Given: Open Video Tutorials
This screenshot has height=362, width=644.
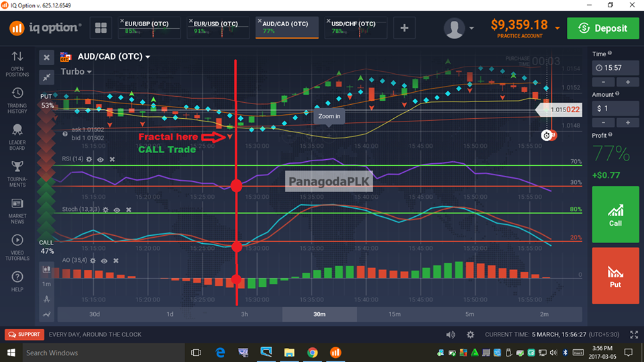Looking at the screenshot, I should [x=17, y=247].
